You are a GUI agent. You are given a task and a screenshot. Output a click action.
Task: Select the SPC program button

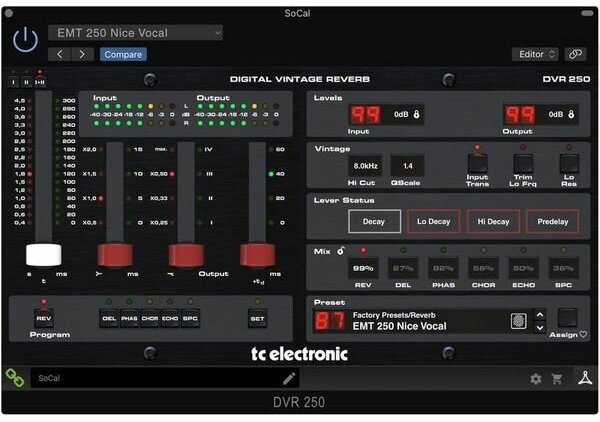(190, 318)
